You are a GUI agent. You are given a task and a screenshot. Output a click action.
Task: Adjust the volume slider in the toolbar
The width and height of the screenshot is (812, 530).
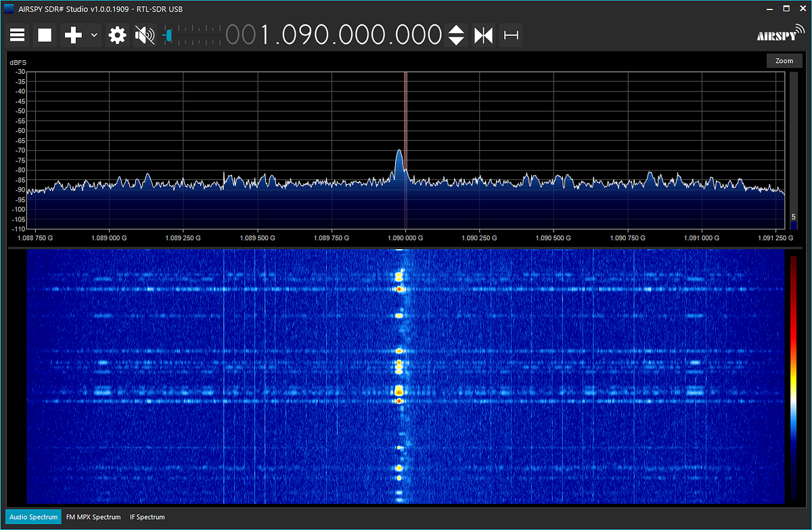[168, 35]
